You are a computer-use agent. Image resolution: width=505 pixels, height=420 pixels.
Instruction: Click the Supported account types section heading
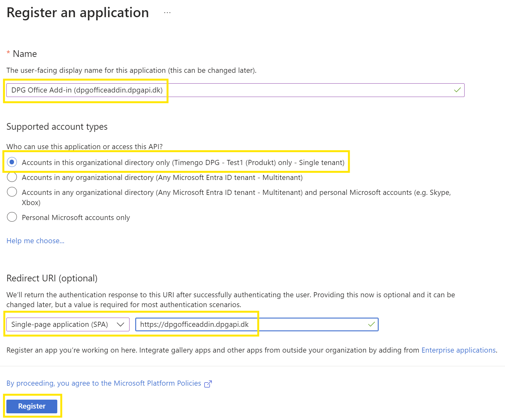(57, 127)
